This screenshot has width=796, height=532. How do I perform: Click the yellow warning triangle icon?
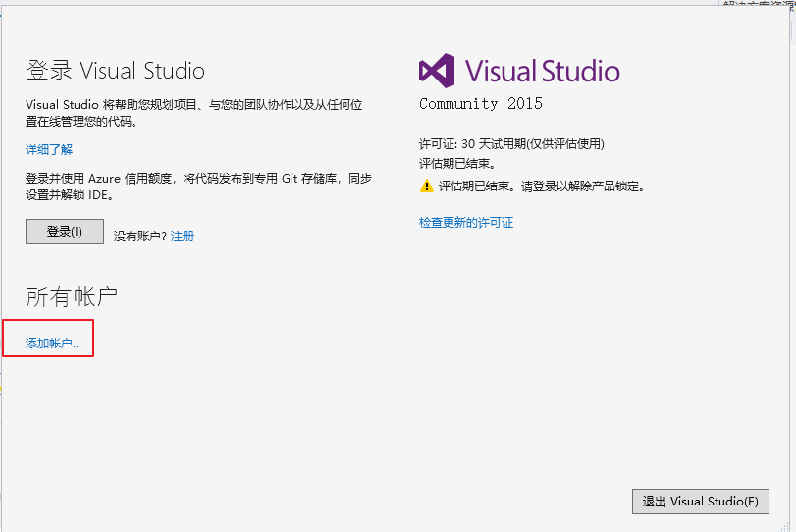pyautogui.click(x=426, y=186)
